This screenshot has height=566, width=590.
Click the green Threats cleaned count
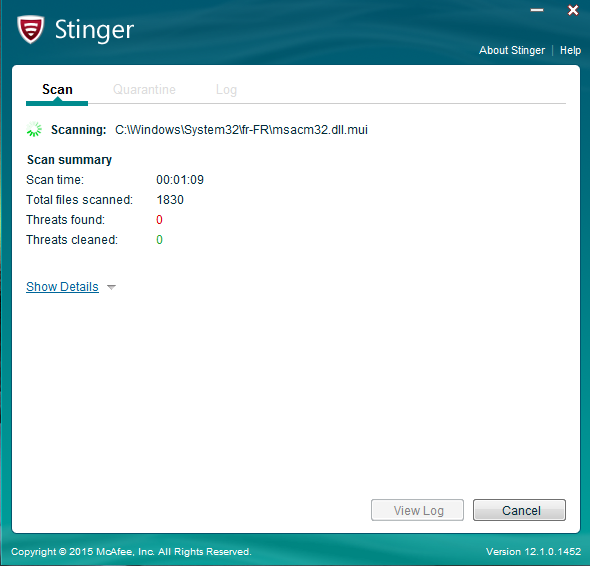click(x=160, y=240)
